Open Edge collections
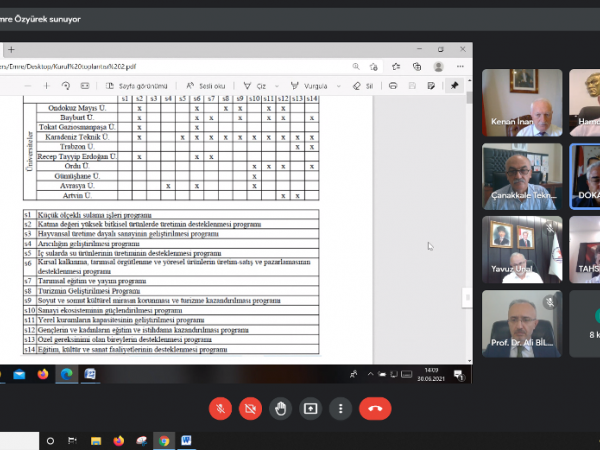Screen dimensions: 600x450 click(x=417, y=67)
